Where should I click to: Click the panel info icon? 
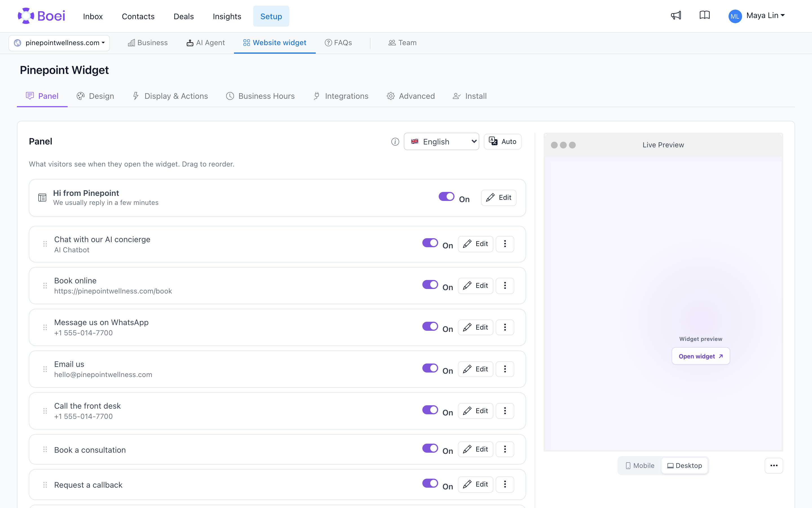[x=395, y=142]
